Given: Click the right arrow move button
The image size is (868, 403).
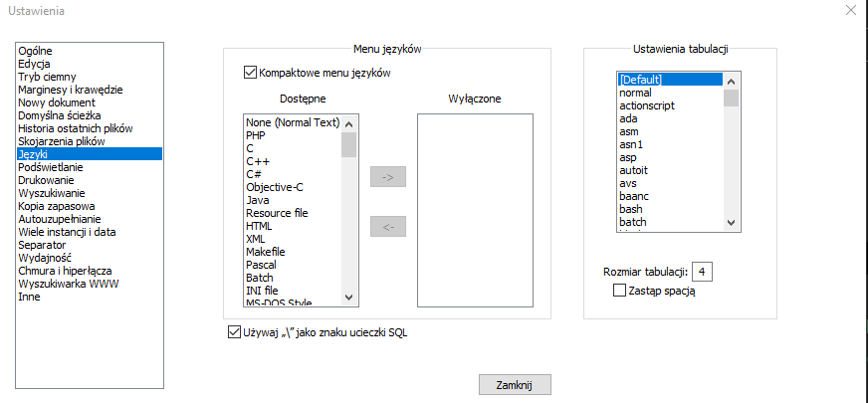Looking at the screenshot, I should (x=388, y=177).
